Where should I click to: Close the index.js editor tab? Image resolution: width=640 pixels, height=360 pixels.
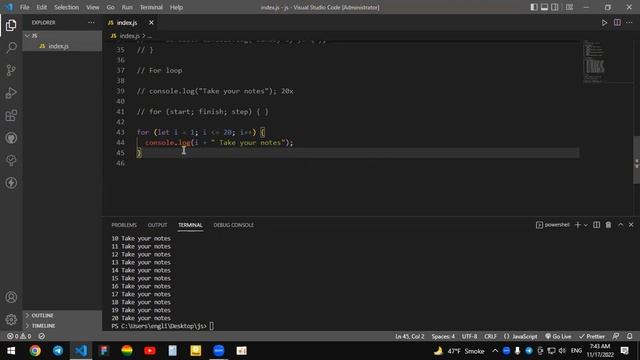point(151,22)
